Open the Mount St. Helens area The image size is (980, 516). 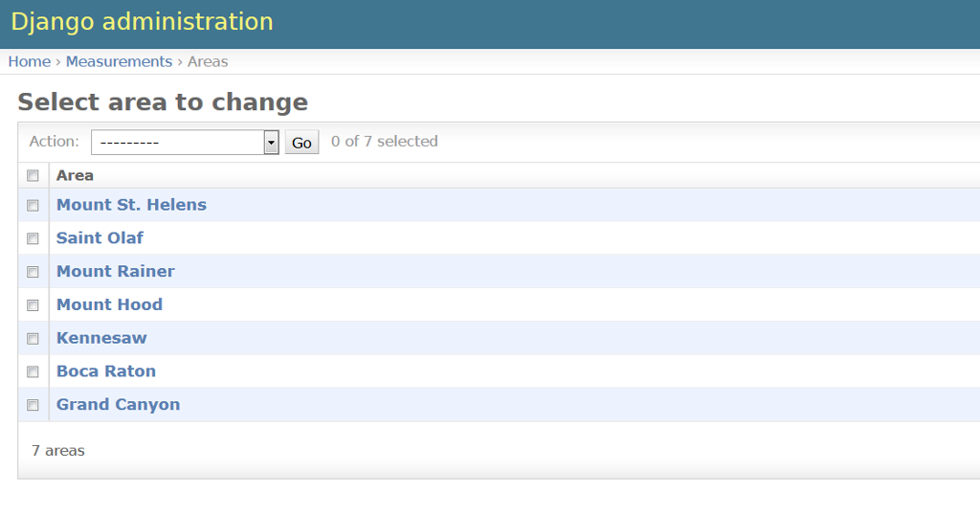coord(131,205)
